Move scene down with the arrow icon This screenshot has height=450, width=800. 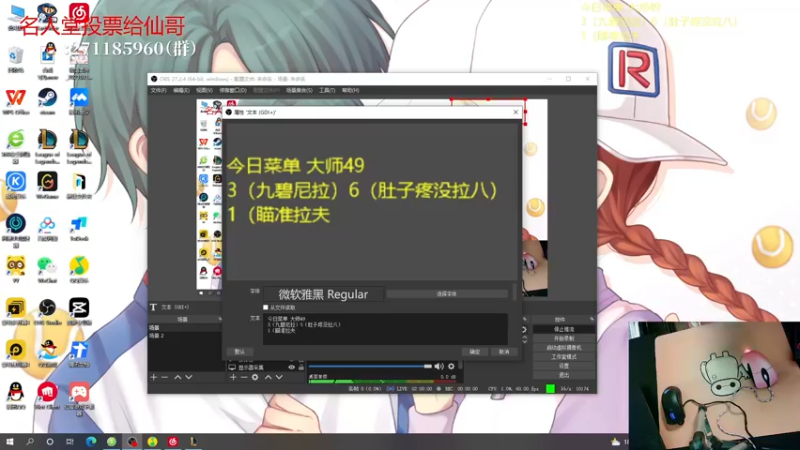(x=189, y=377)
